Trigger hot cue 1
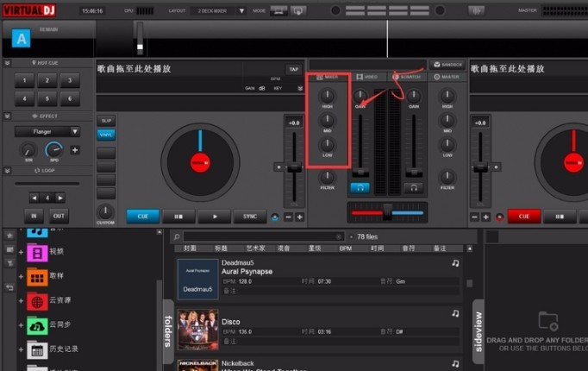The height and width of the screenshot is (371, 588). (24, 80)
